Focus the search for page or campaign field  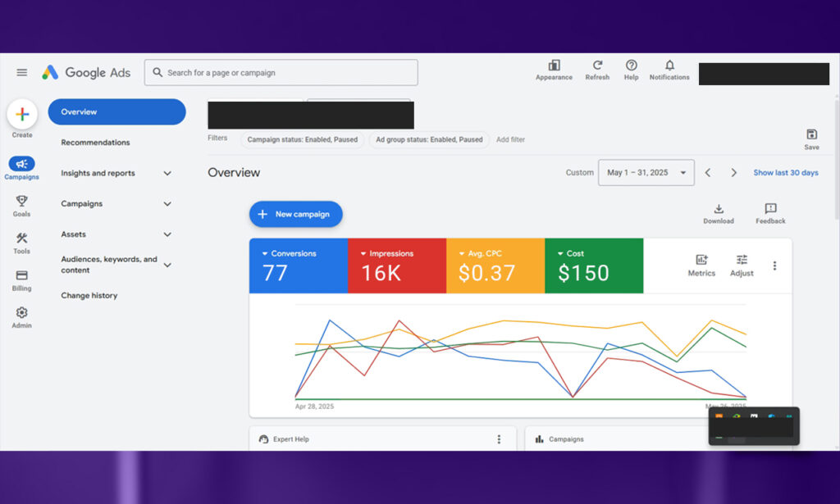pos(281,72)
